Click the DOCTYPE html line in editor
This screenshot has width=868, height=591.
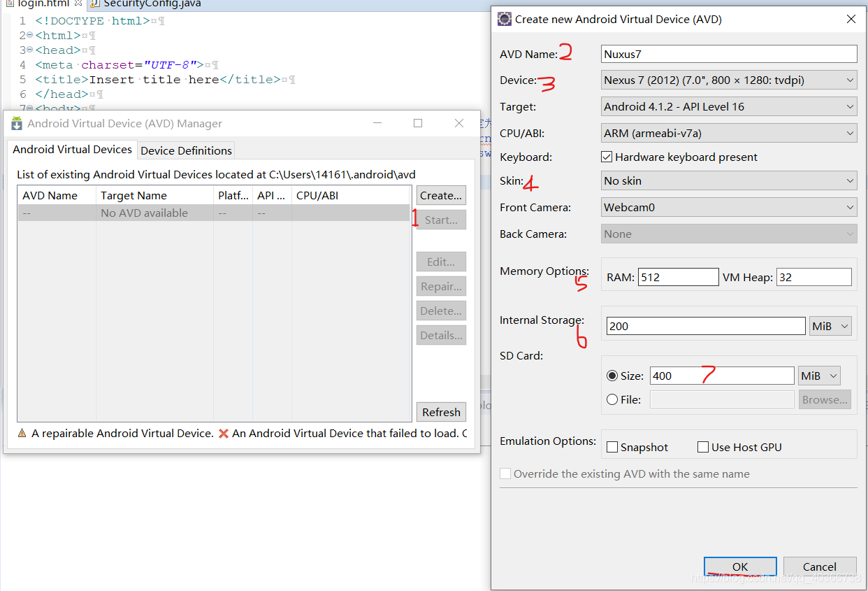click(92, 21)
